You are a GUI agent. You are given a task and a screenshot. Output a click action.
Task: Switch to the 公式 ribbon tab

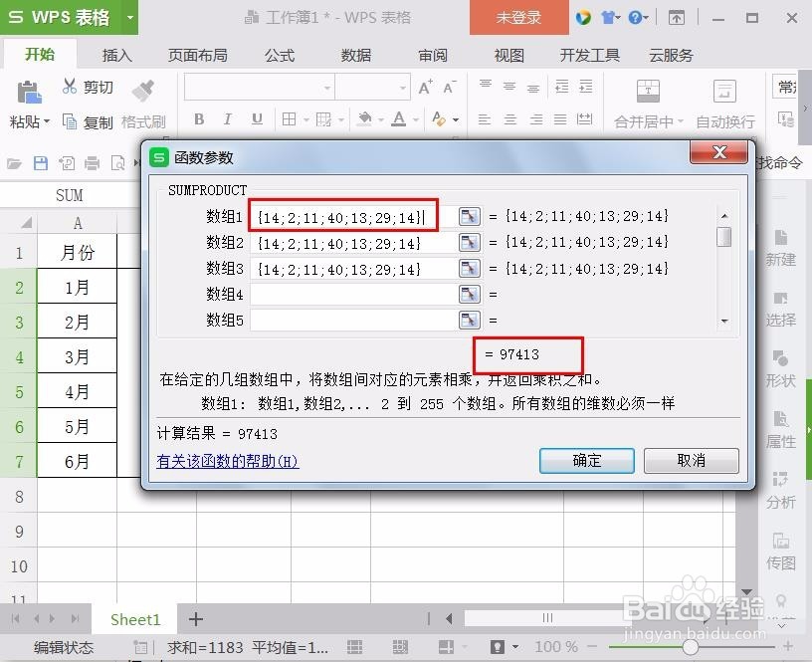pos(280,56)
